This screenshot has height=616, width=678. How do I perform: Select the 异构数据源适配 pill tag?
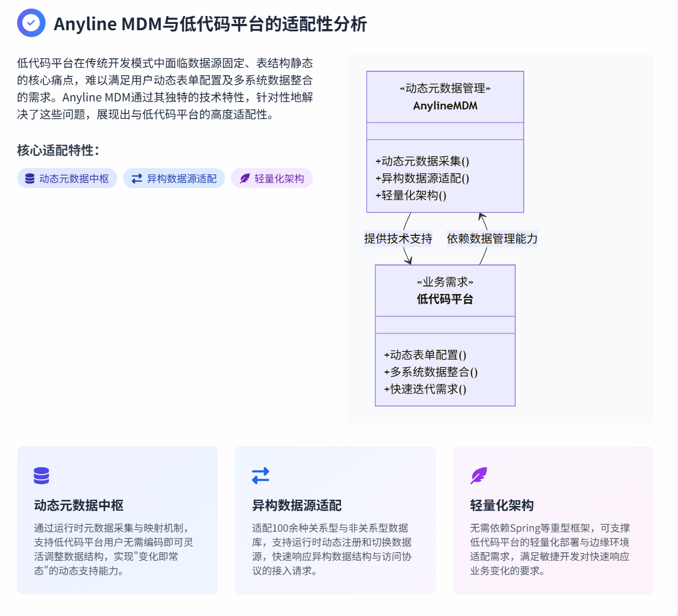tap(174, 178)
